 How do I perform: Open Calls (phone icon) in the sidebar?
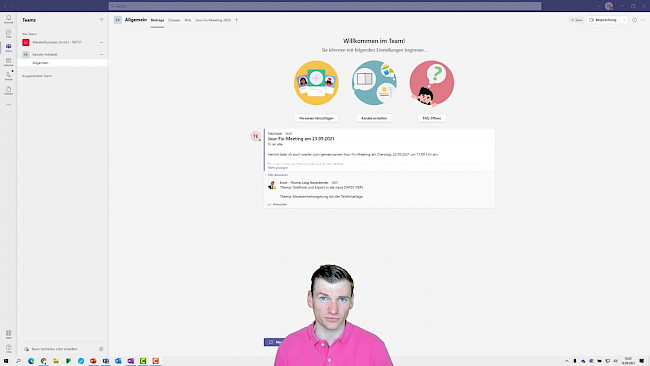tap(8, 76)
